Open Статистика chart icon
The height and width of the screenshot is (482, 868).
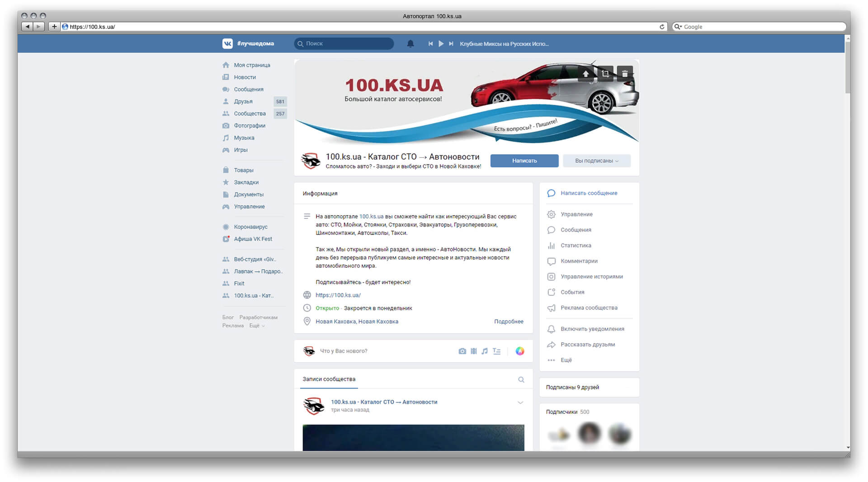[x=551, y=246]
